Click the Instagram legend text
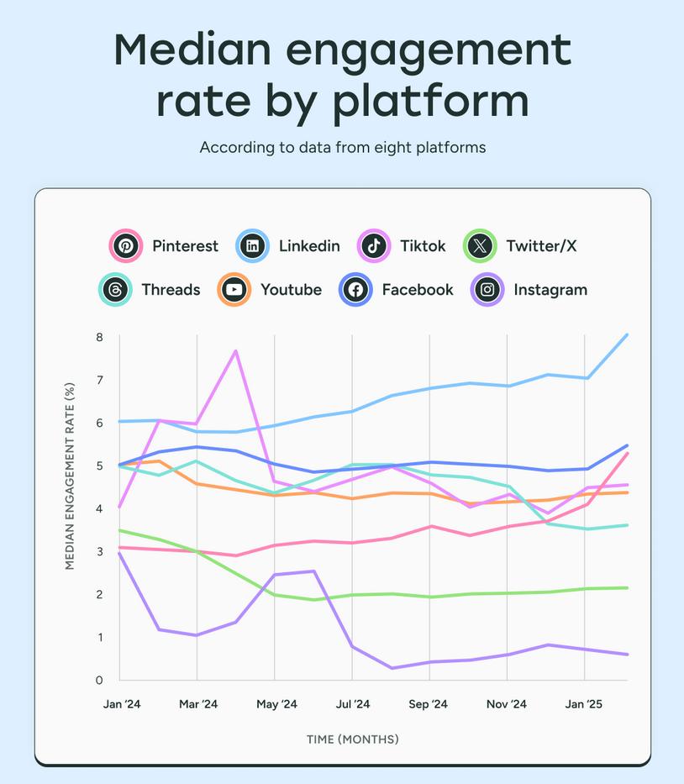Screen dimensions: 684x784 click(x=550, y=290)
